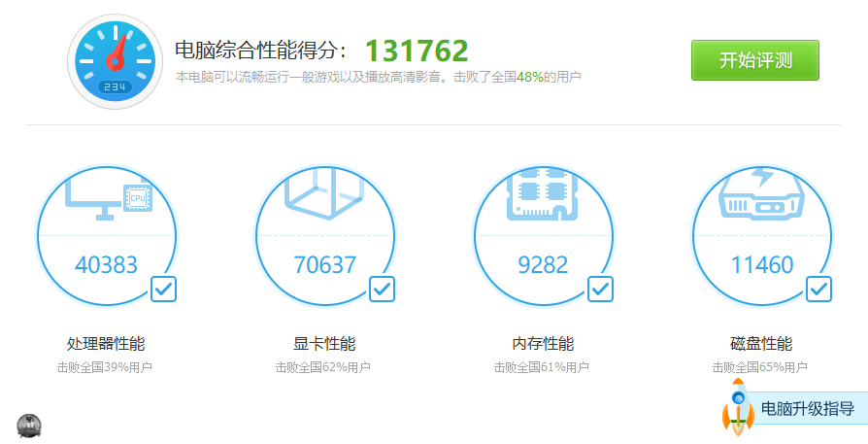Select the graphics score 70637
This screenshot has width=868, height=444.
324,264
